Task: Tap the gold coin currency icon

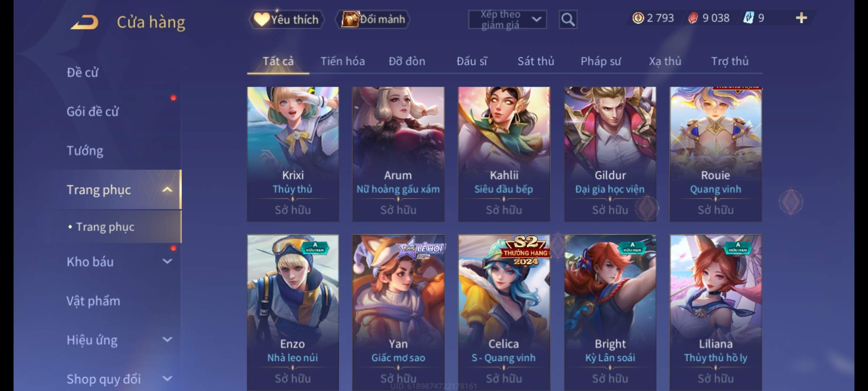Action: 638,18
